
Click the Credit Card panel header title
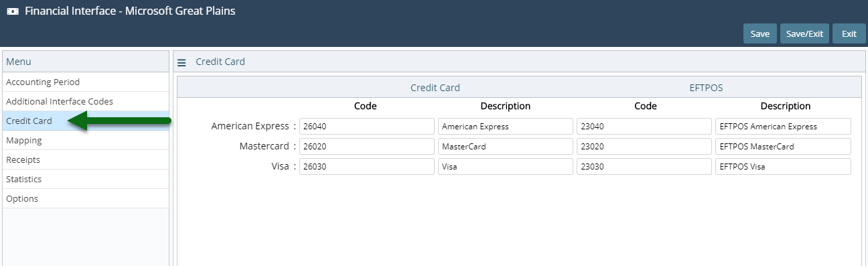(220, 62)
